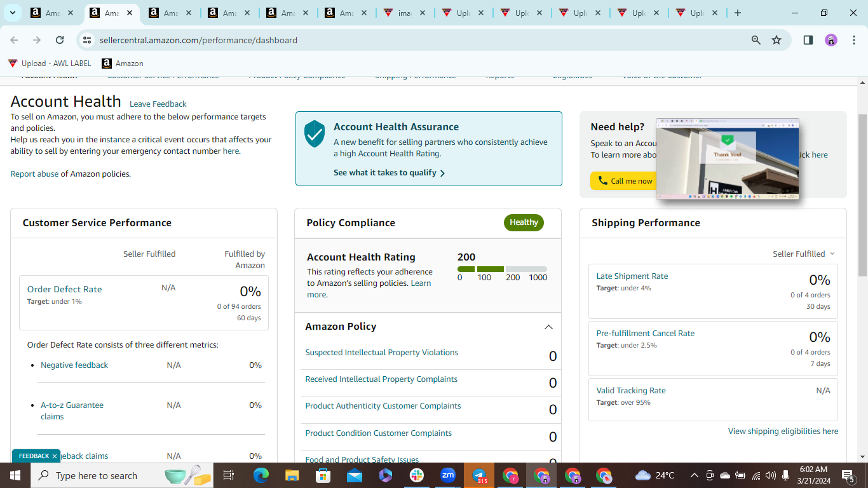Open network settings in system tray
Screen dimensions: 868x488
[756, 475]
